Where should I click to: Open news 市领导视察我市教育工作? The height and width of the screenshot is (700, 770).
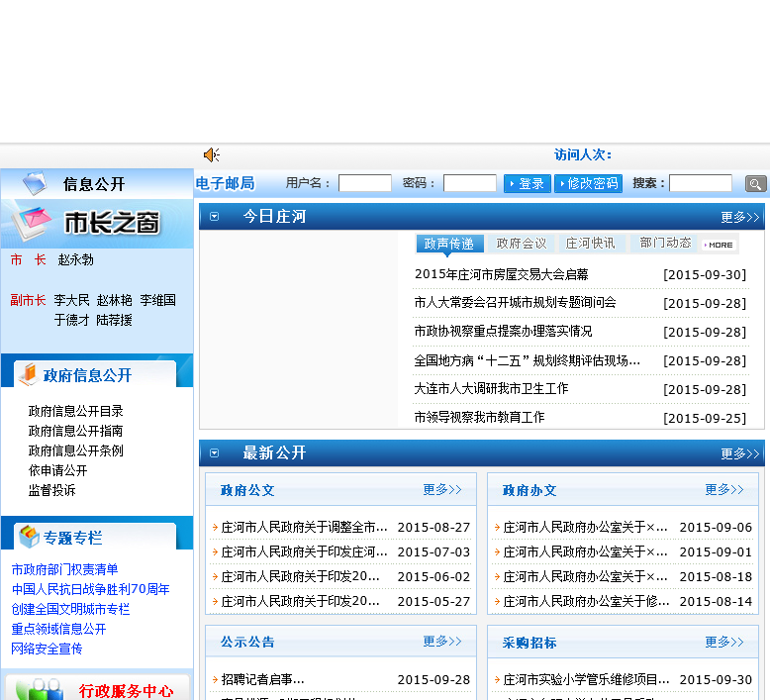coord(480,417)
